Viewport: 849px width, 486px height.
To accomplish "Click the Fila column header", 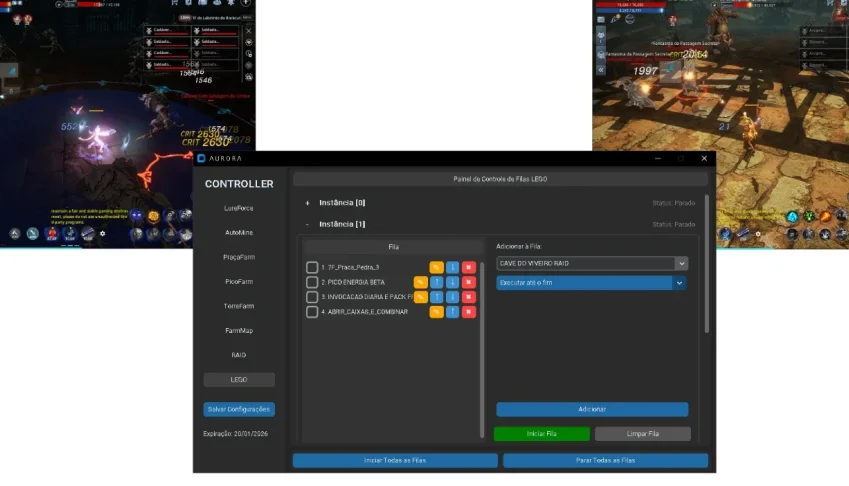I will [394, 247].
